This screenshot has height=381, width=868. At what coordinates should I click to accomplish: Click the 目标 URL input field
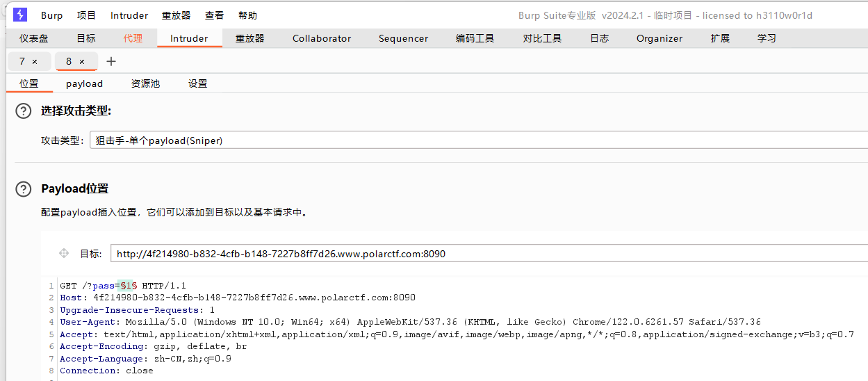tap(489, 254)
